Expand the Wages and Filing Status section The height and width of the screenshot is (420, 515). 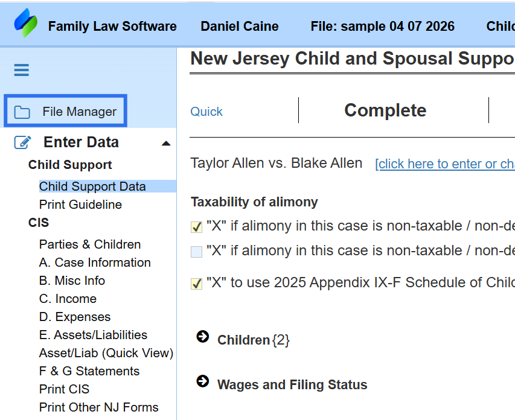point(292,385)
